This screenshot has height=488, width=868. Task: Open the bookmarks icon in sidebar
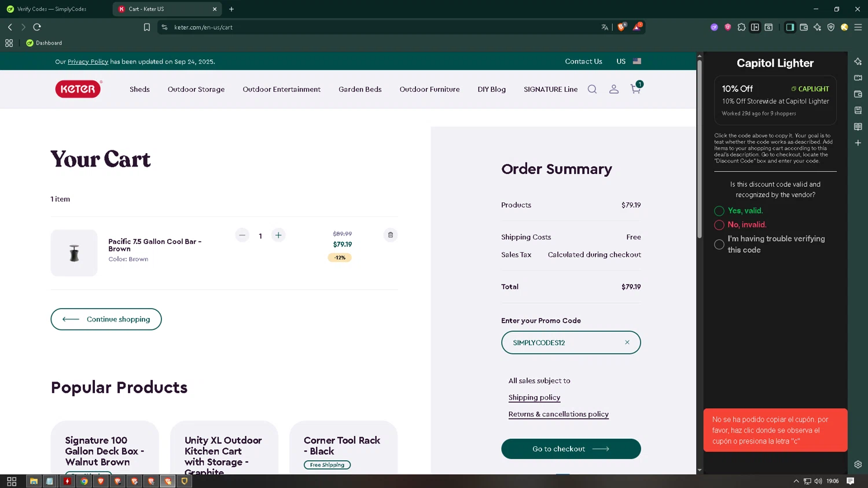coord(858,110)
